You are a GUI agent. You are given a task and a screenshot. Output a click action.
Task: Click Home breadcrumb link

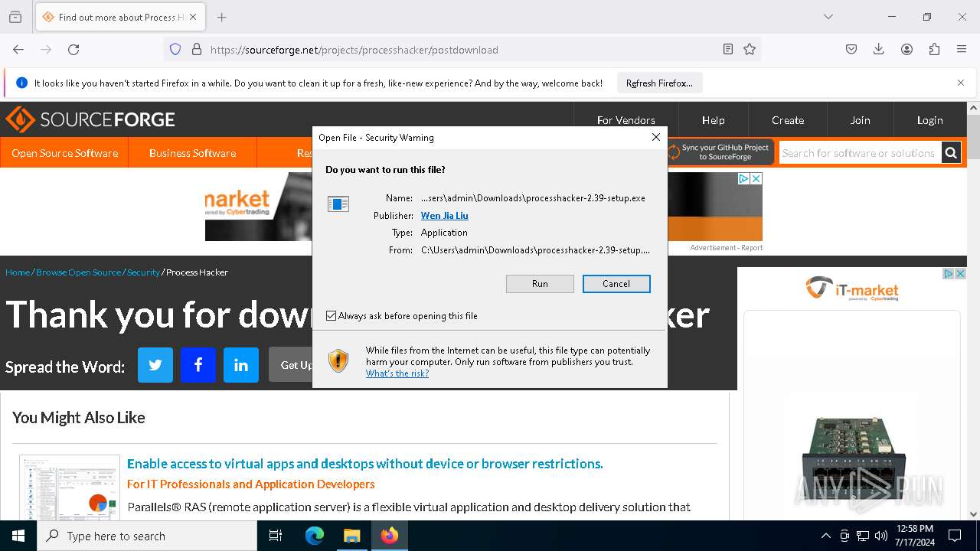(18, 272)
